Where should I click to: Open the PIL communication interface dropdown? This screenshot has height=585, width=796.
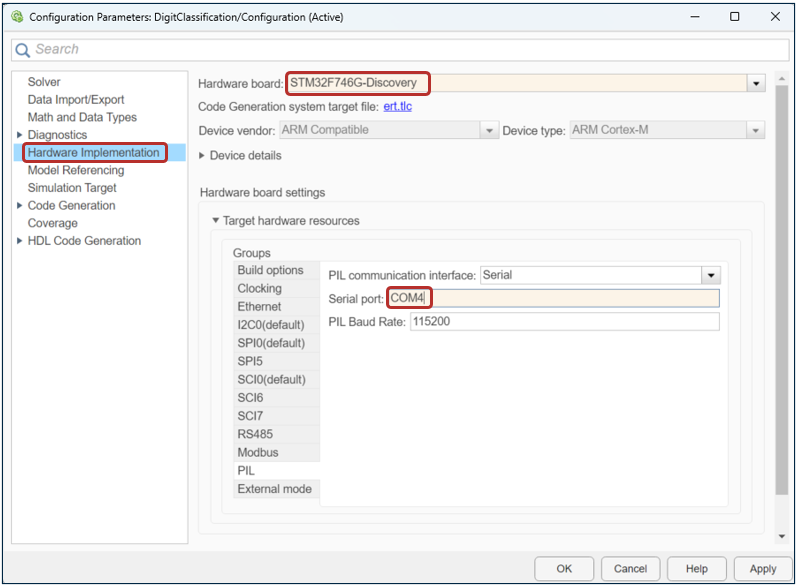click(710, 275)
